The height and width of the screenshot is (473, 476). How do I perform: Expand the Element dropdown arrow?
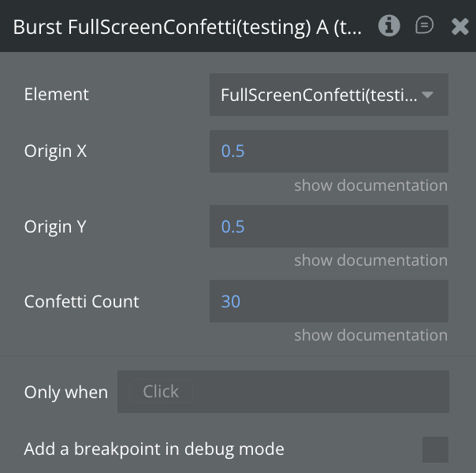pyautogui.click(x=428, y=95)
